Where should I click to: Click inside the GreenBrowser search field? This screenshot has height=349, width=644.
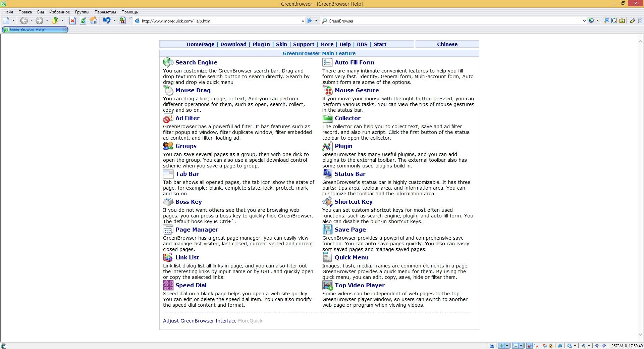coord(454,21)
